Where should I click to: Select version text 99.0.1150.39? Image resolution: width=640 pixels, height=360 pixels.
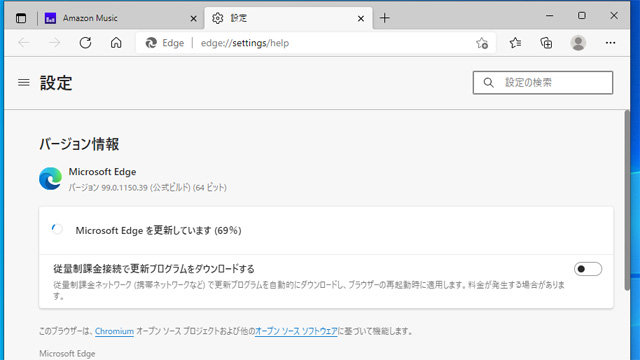[124, 188]
